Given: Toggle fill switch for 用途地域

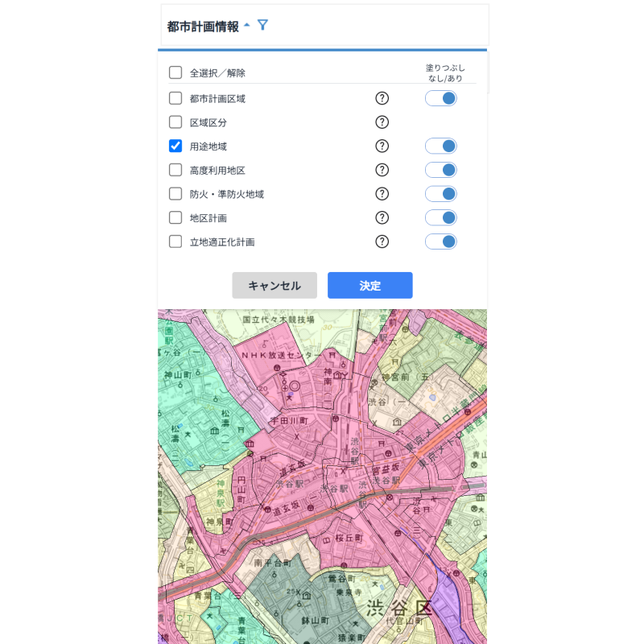Looking at the screenshot, I should [441, 146].
